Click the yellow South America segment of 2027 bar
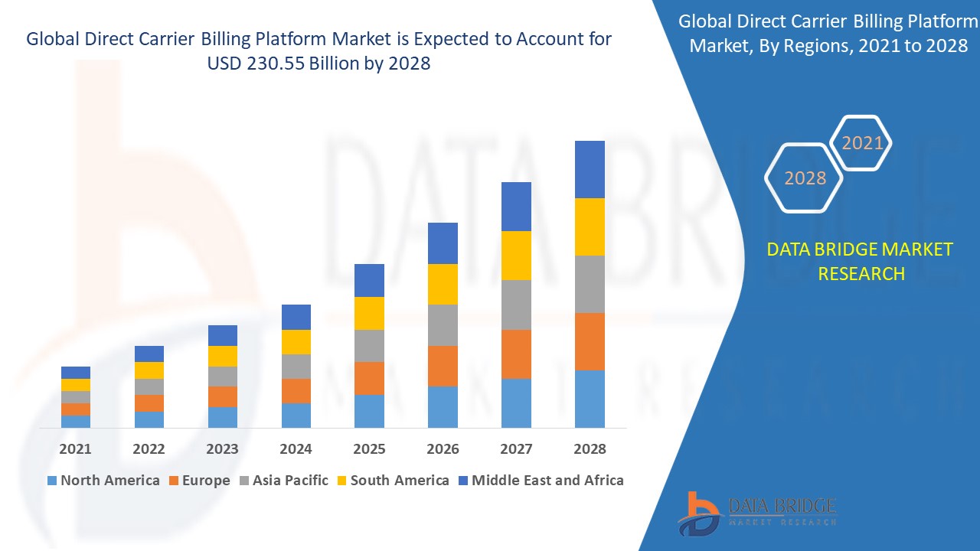Image resolution: width=980 pixels, height=551 pixels. [x=516, y=255]
